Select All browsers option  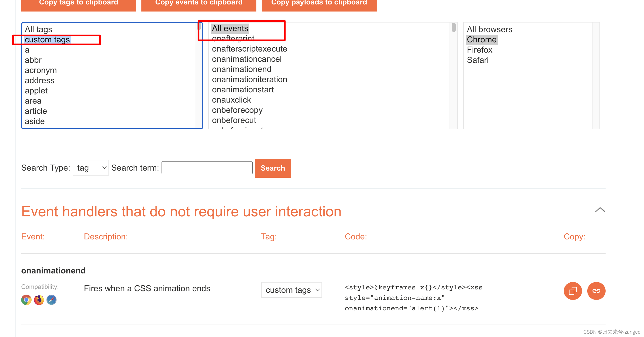(x=490, y=29)
